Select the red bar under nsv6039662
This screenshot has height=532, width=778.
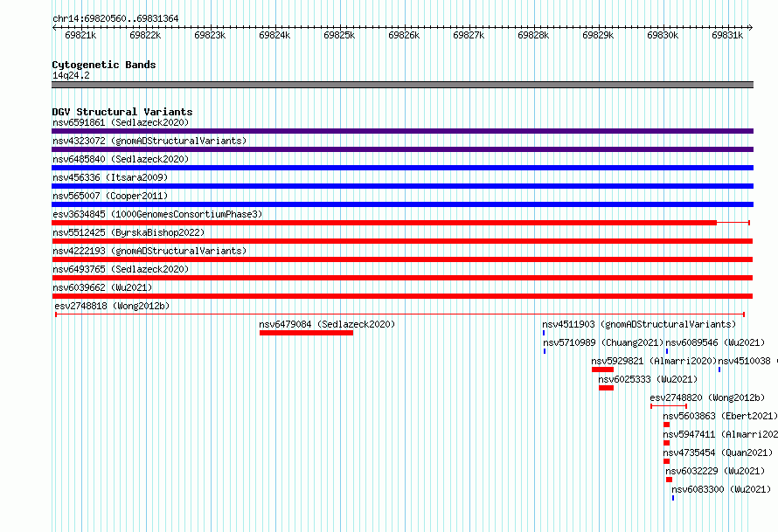click(402, 296)
